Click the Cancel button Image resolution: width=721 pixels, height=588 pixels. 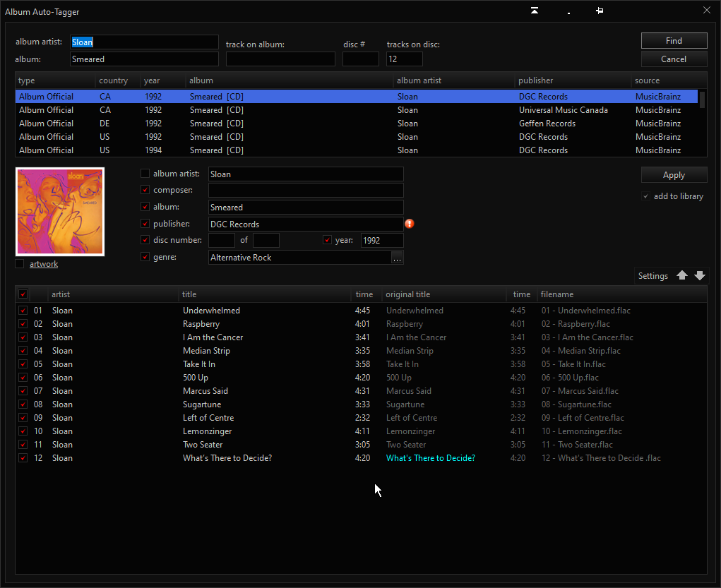pos(674,59)
